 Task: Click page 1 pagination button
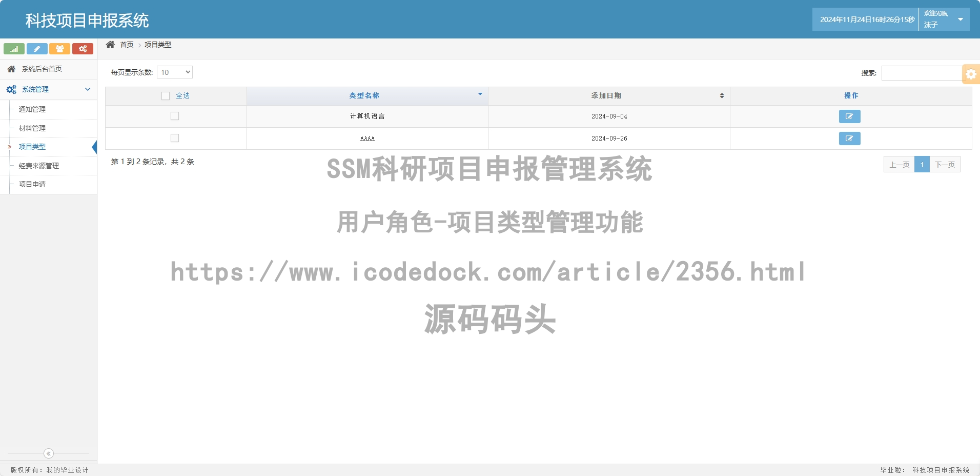tap(922, 165)
